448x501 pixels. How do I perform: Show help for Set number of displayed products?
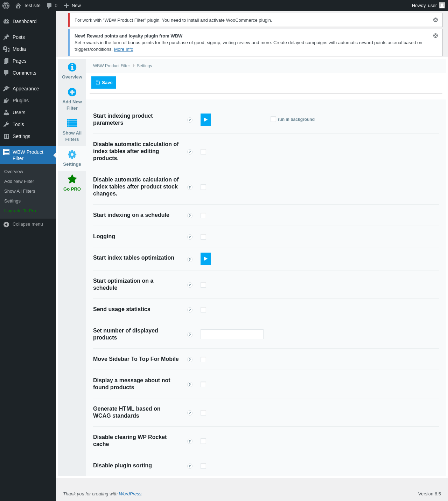190,335
